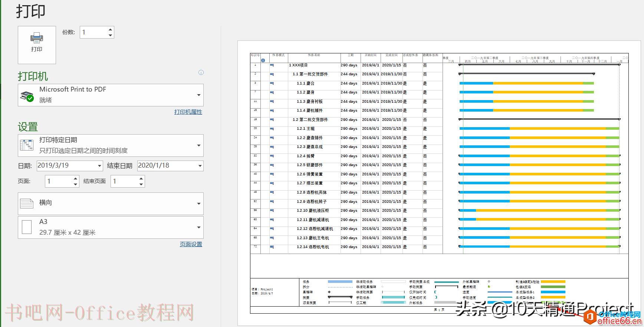
Task: Open the Microsoft Print to PDF printer dropdown
Action: [x=111, y=95]
